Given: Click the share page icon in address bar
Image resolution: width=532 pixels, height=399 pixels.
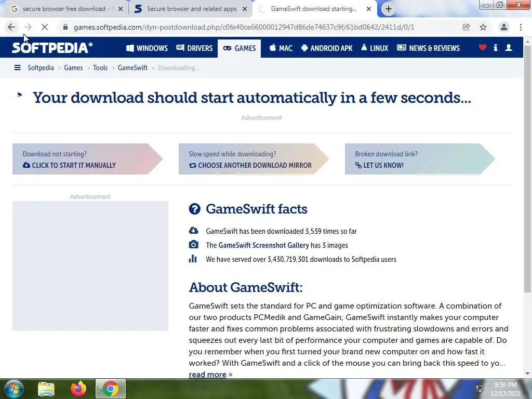Looking at the screenshot, I should click(x=466, y=27).
